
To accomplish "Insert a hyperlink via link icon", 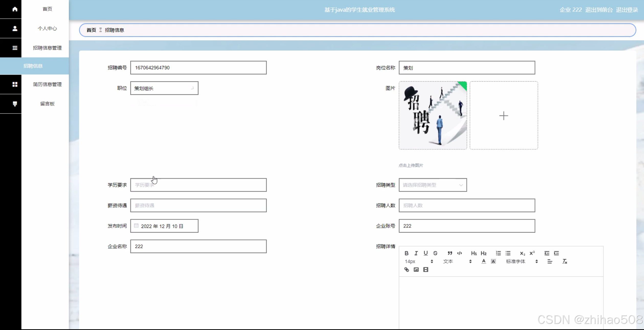I will (406, 269).
